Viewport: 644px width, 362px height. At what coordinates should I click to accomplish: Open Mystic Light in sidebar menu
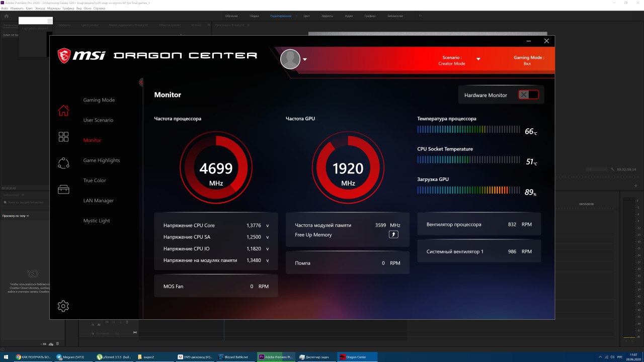pos(97,221)
